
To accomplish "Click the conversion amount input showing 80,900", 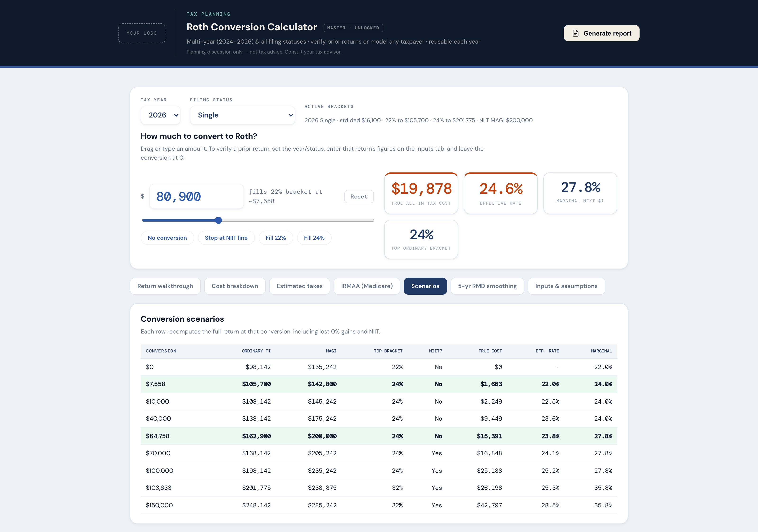I will [196, 196].
